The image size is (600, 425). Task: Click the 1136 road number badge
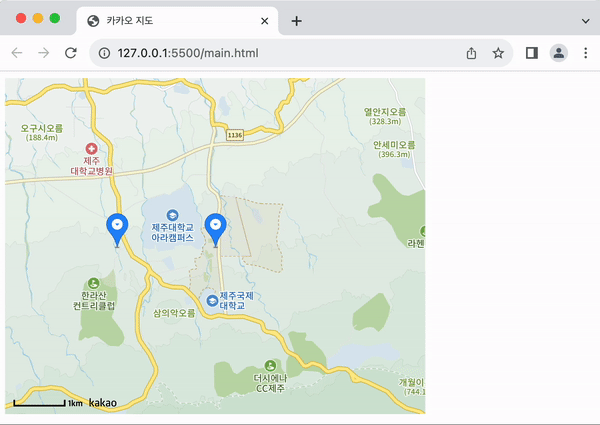coord(235,135)
